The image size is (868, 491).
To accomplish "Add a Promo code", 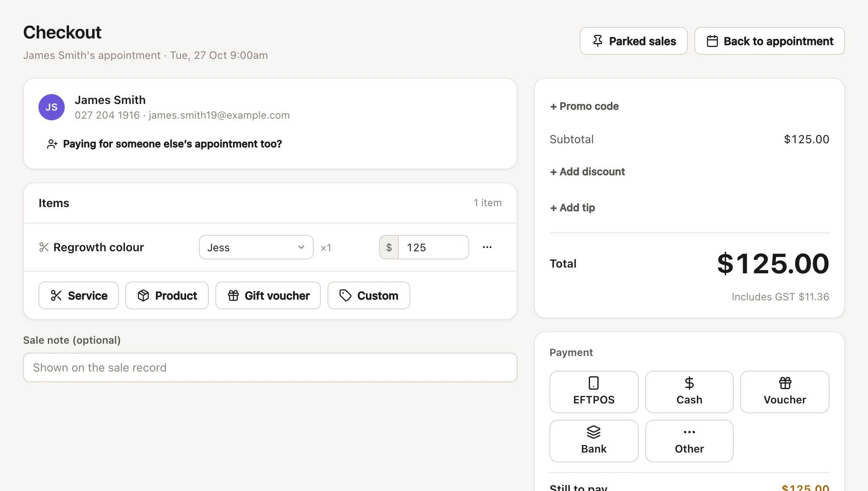I will pos(584,106).
